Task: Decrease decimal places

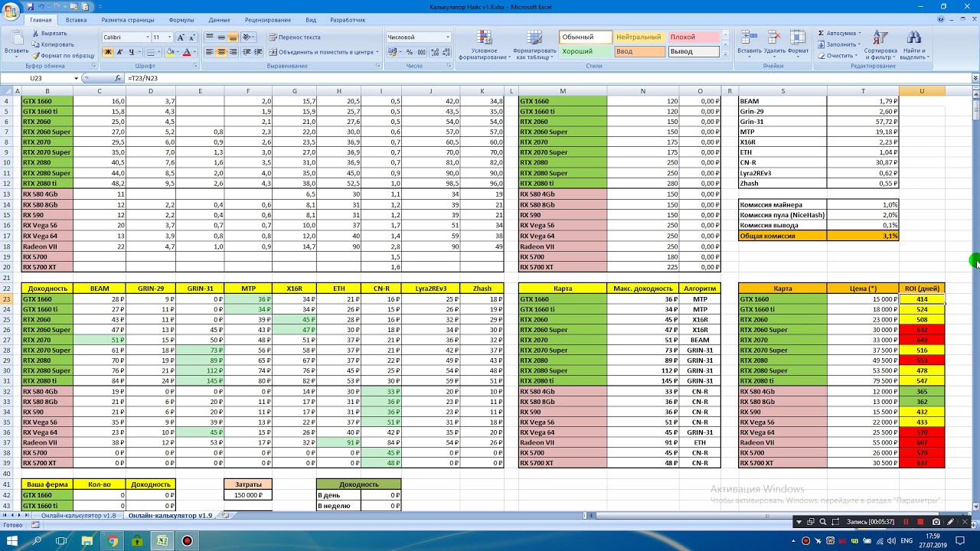Action: pyautogui.click(x=446, y=52)
